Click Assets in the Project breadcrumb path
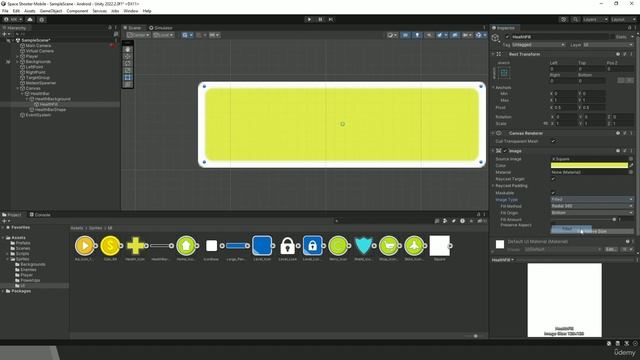640x360 pixels. coord(77,228)
